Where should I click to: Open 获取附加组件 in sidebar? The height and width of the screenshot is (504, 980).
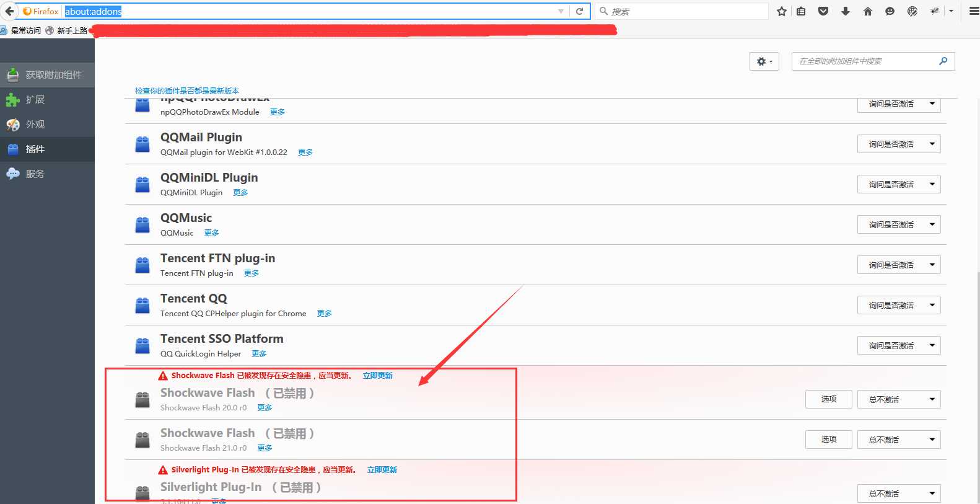[47, 75]
